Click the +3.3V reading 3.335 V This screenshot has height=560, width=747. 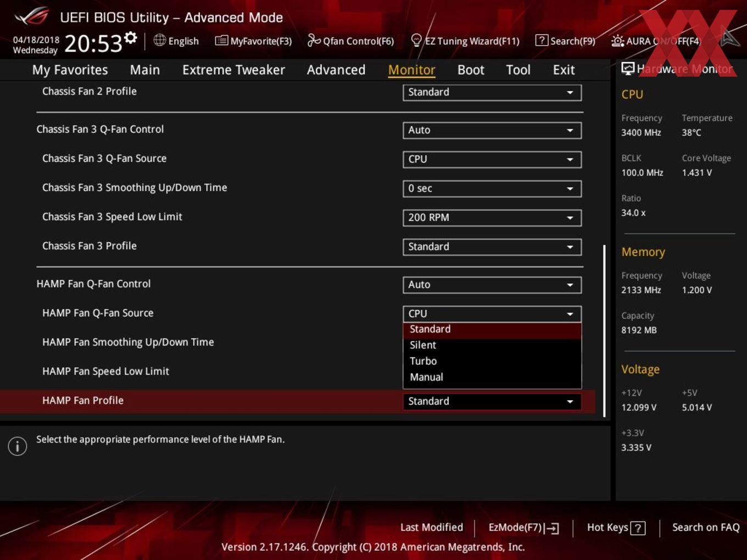636,448
